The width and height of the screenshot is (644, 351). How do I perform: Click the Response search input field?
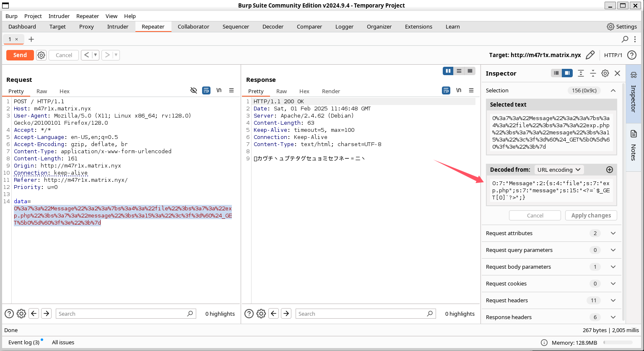pyautogui.click(x=361, y=314)
